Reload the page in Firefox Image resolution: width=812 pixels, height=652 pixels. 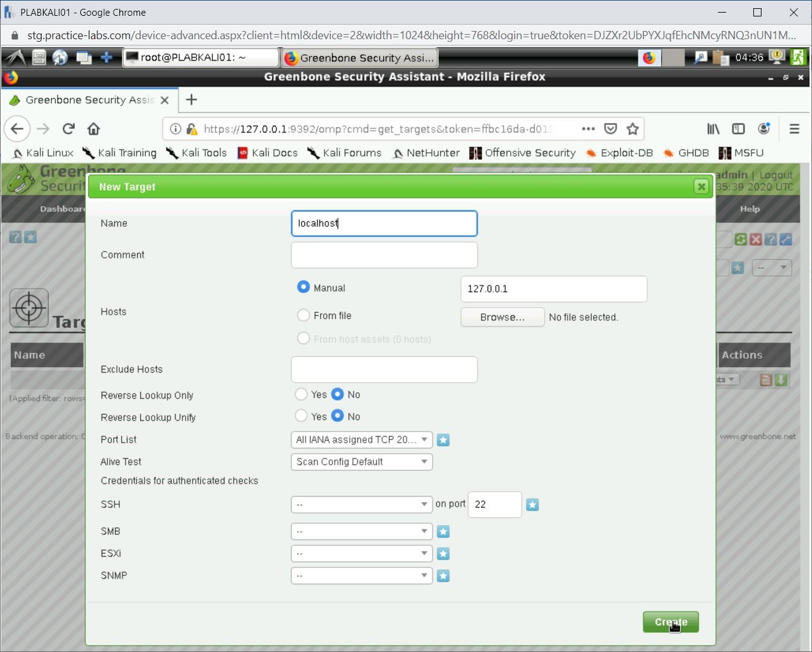pos(69,129)
